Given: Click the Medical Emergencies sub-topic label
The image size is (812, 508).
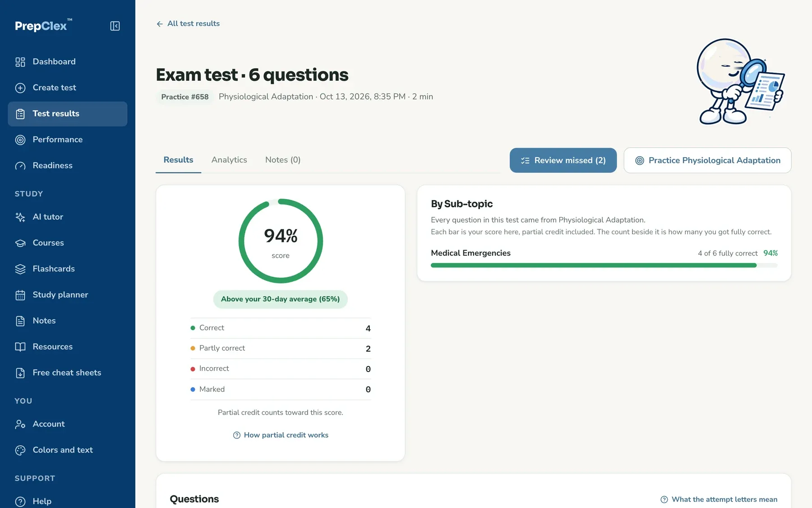Looking at the screenshot, I should click(x=471, y=253).
